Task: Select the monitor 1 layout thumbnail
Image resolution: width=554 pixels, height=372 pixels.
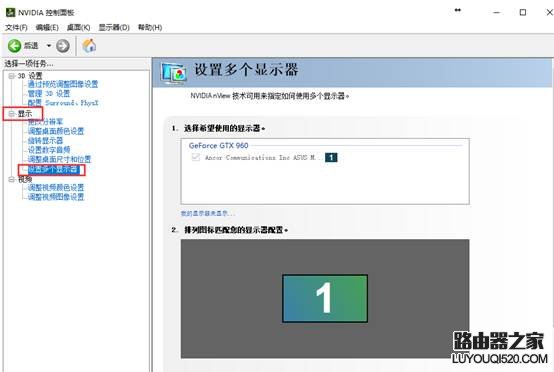Action: click(325, 299)
